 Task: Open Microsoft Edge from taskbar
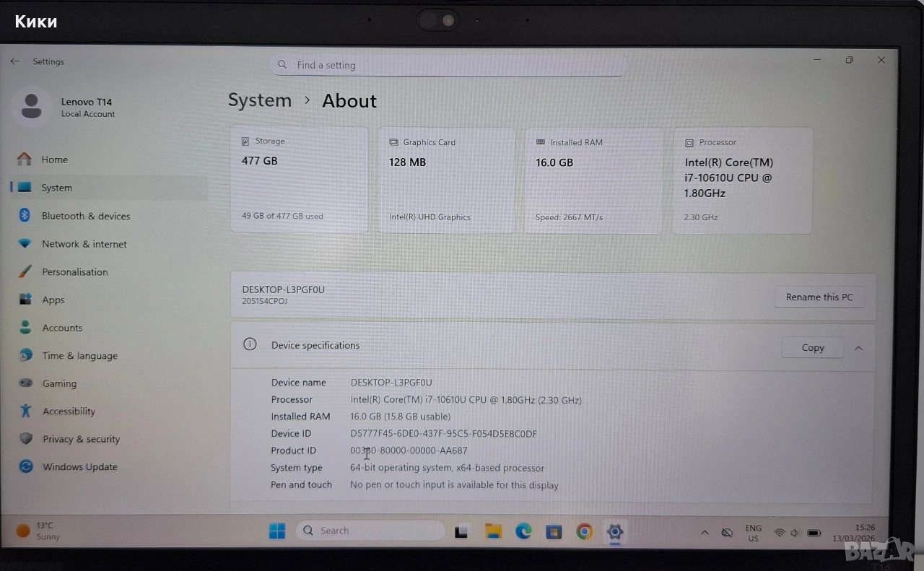point(523,532)
